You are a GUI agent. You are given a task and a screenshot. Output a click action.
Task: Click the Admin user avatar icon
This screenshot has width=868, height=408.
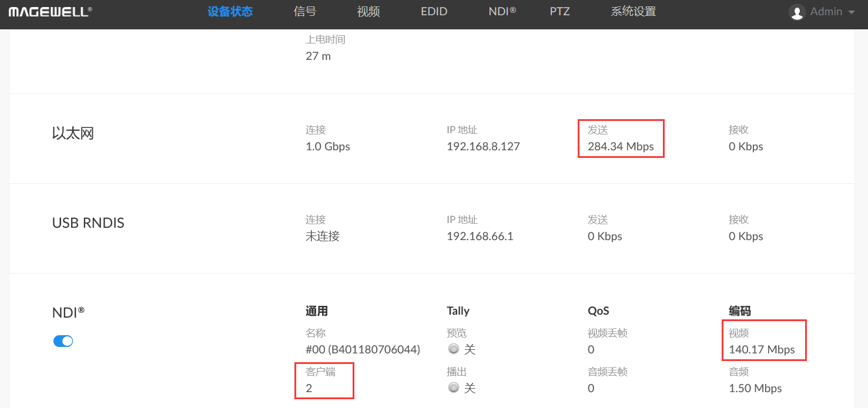797,12
